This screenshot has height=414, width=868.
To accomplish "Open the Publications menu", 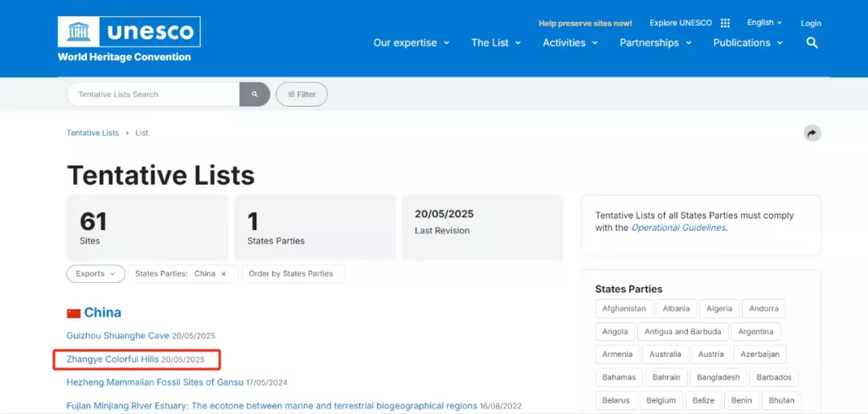I will (x=748, y=43).
